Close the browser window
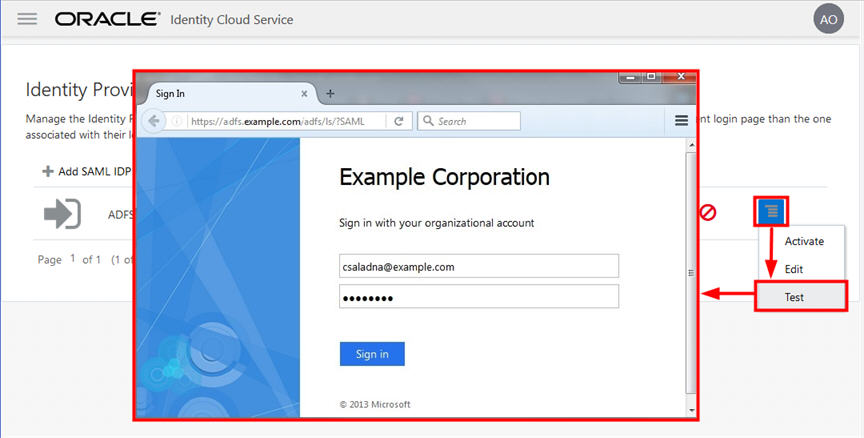This screenshot has width=864, height=438. pos(681,77)
